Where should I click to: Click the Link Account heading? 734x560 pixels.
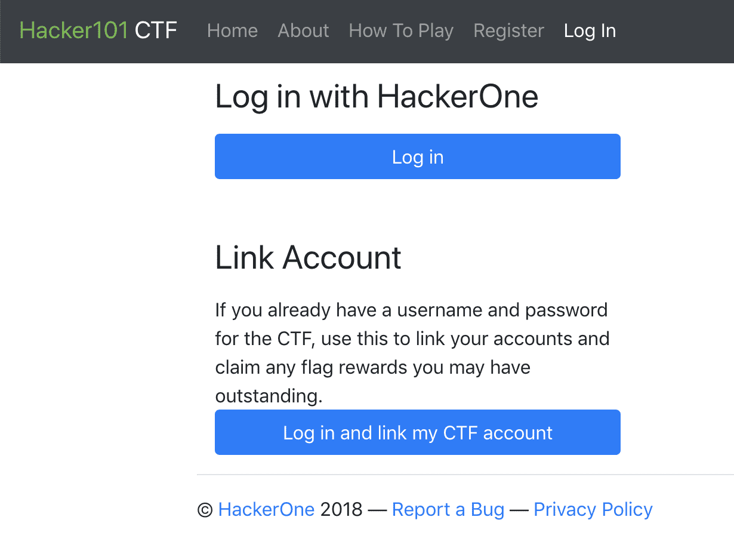pos(308,257)
